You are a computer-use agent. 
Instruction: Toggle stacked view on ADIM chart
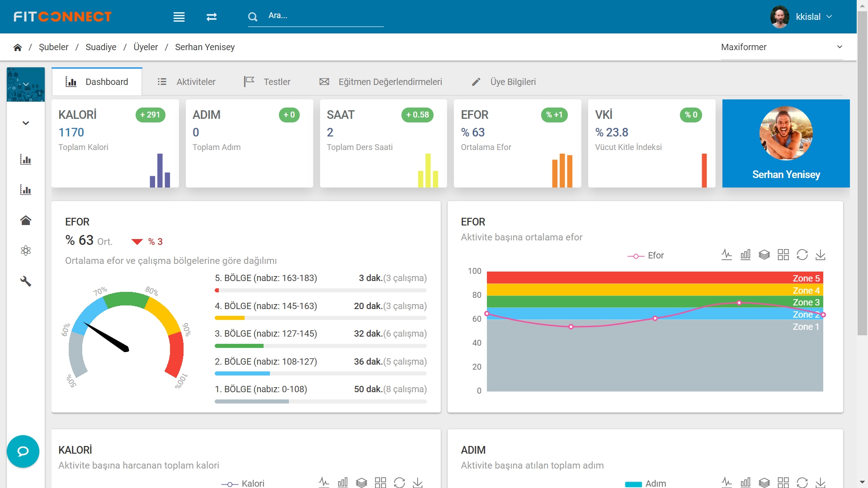[x=764, y=483]
